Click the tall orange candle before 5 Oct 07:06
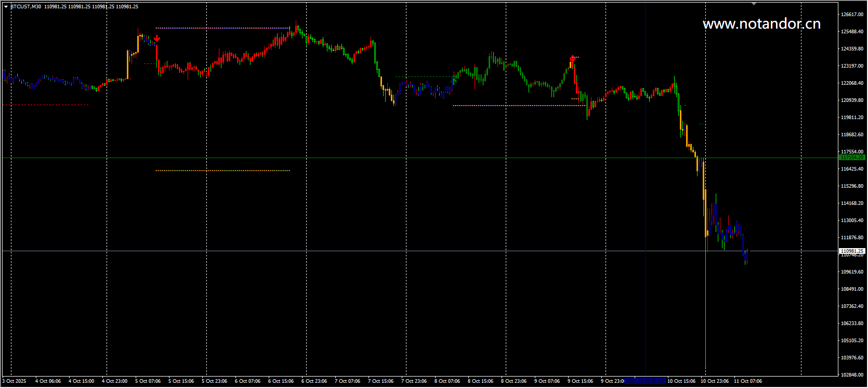Screen dimensions: 868x388 128,64
